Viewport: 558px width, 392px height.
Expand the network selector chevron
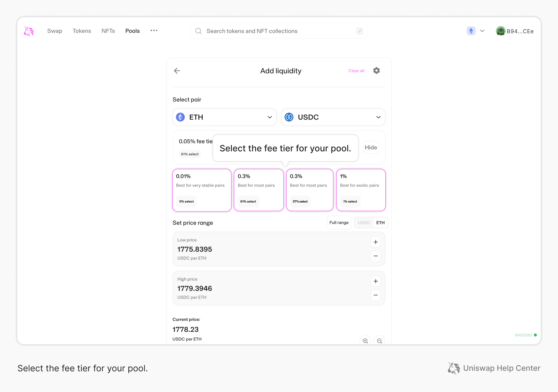point(482,31)
